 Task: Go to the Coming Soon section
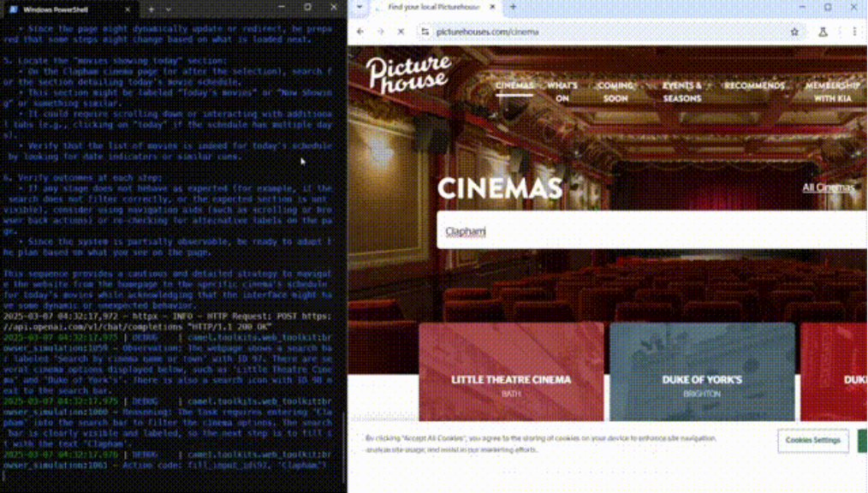(615, 92)
